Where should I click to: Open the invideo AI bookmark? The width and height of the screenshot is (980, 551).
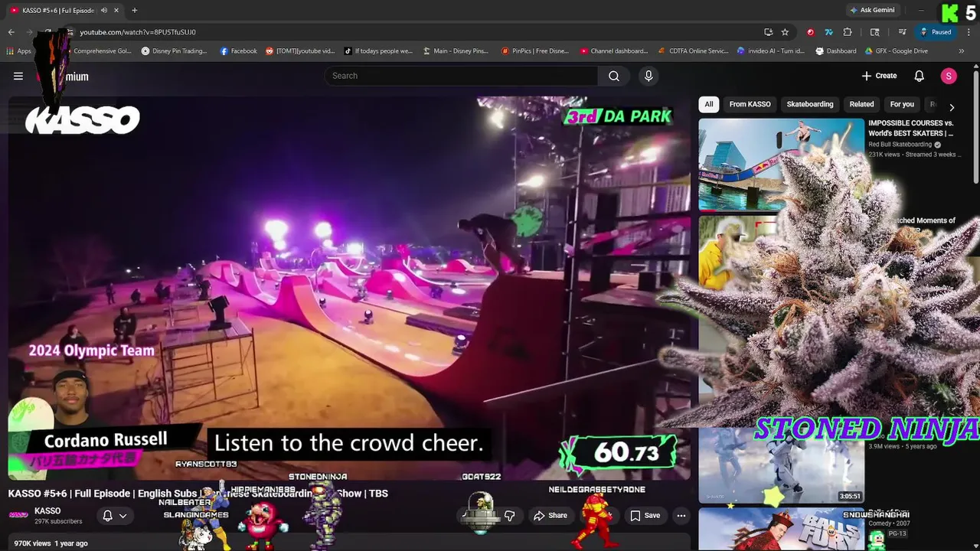click(x=771, y=51)
